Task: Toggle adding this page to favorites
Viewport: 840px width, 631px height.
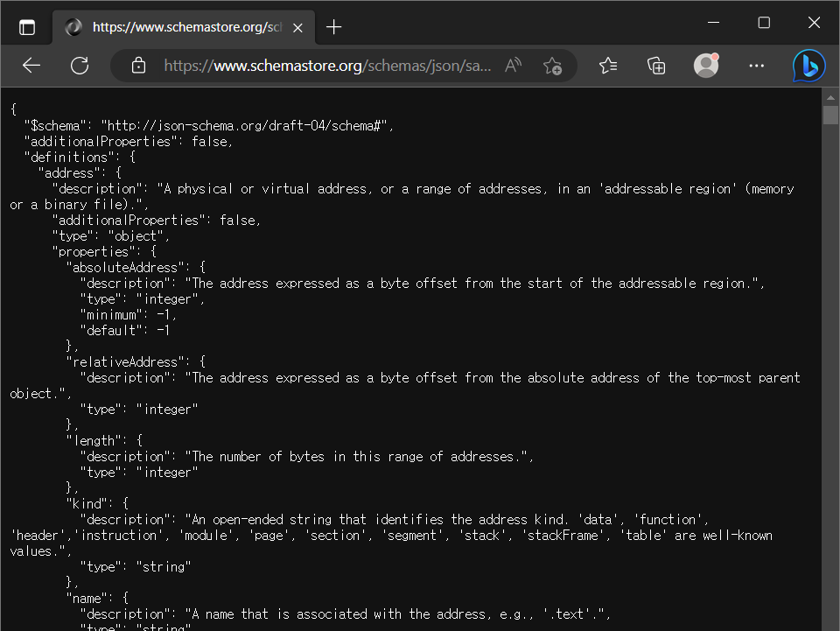Action: pos(552,66)
